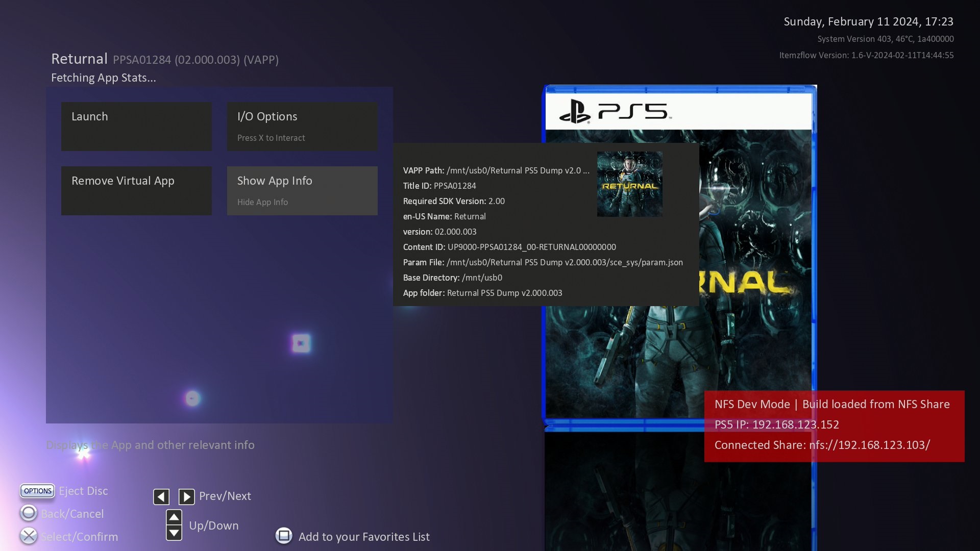Click the PPSA01284 (02.000.003) (VAPP) subtitle

pos(195,60)
